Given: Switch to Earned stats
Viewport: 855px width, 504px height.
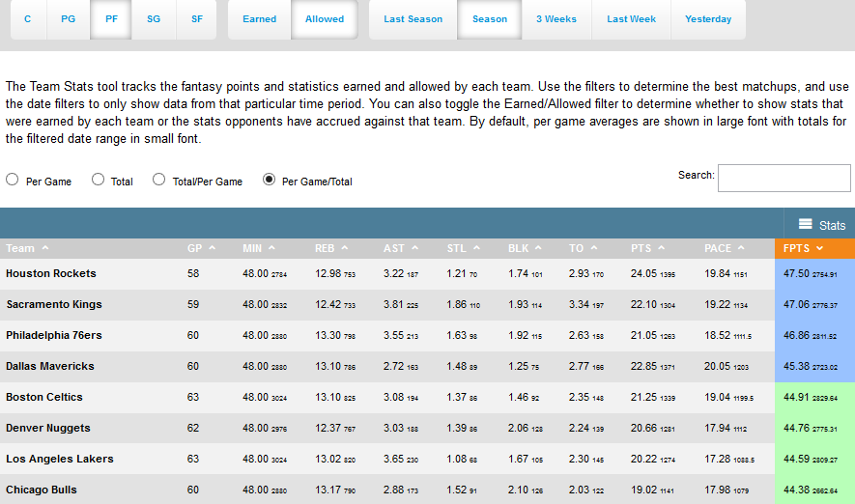Looking at the screenshot, I should (x=260, y=19).
